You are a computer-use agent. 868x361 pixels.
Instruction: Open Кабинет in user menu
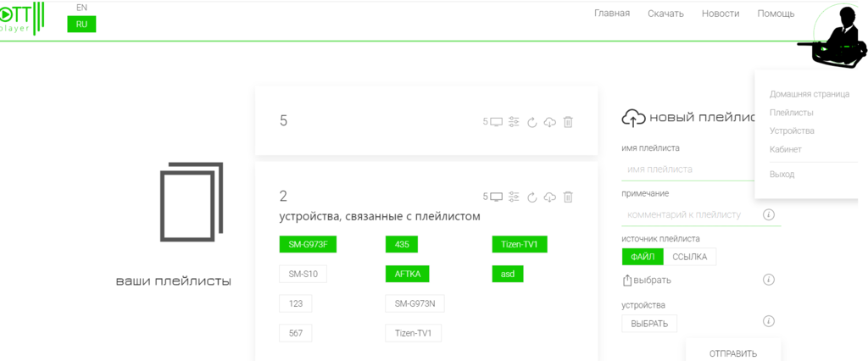point(786,149)
